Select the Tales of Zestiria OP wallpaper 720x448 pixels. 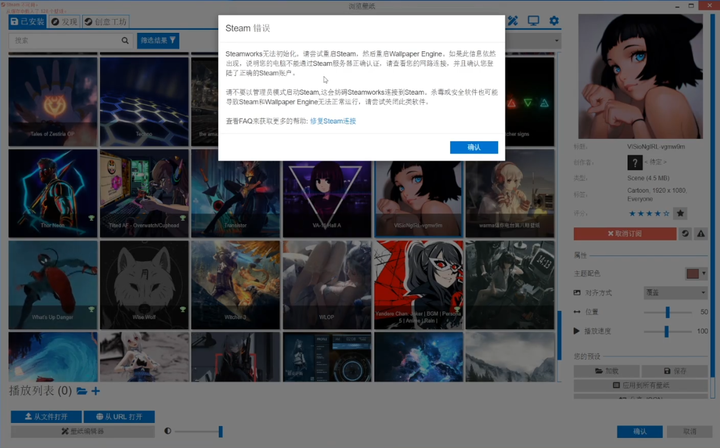tap(53, 101)
